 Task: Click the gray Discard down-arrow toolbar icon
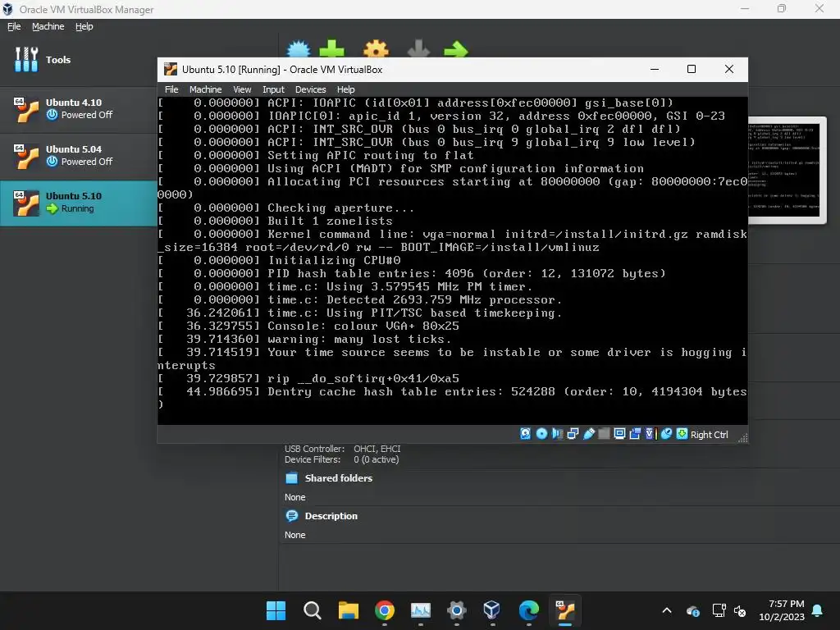coord(418,48)
